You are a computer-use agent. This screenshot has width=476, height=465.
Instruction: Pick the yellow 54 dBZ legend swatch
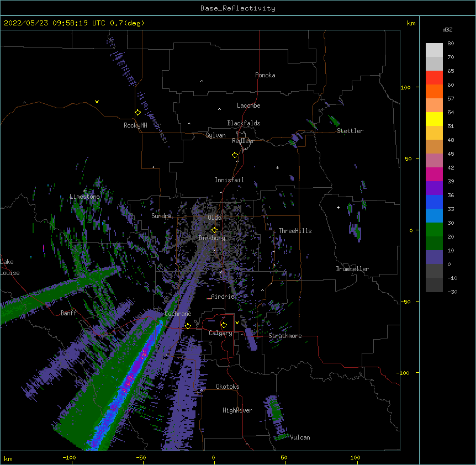tap(434, 119)
